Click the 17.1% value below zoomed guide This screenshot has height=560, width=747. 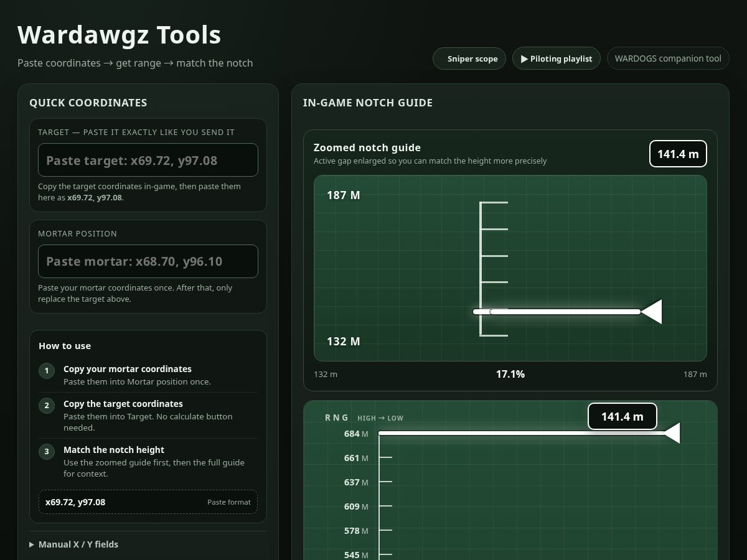coord(510,374)
